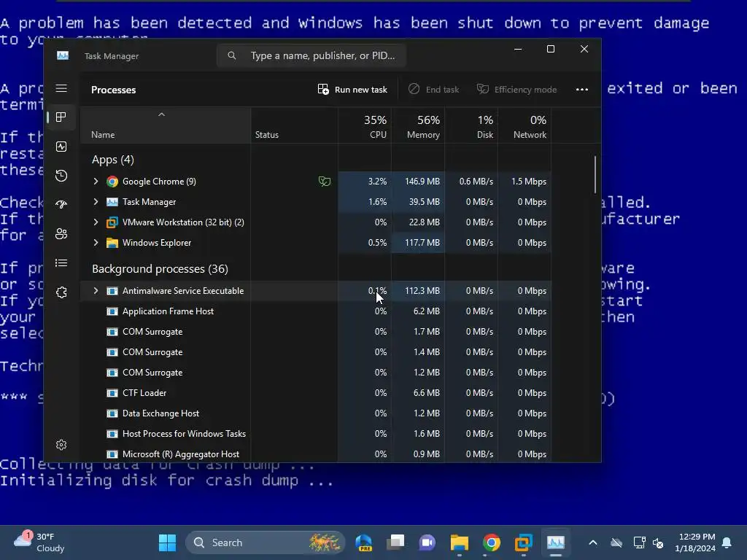Click the Task Manager title bar app icon
Screen dimensions: 747x560
click(63, 55)
